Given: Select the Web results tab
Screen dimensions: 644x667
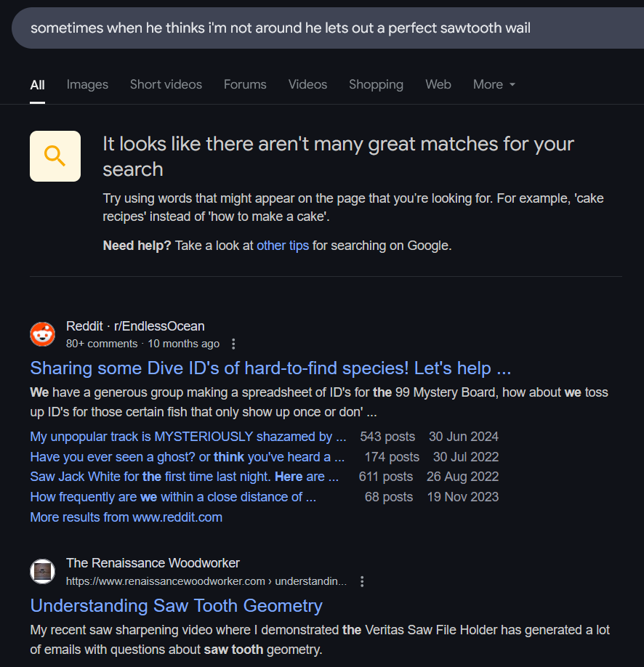Looking at the screenshot, I should pos(438,85).
